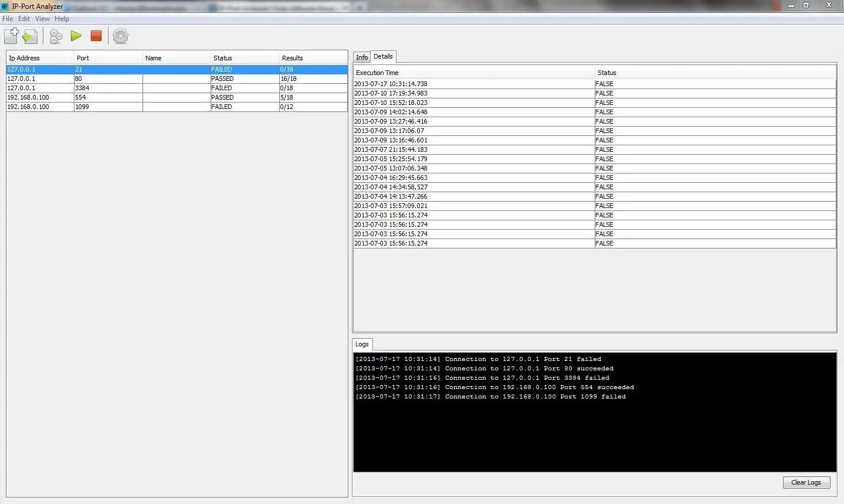Click the 5/18 results cell
This screenshot has height=504, width=844.
(313, 97)
